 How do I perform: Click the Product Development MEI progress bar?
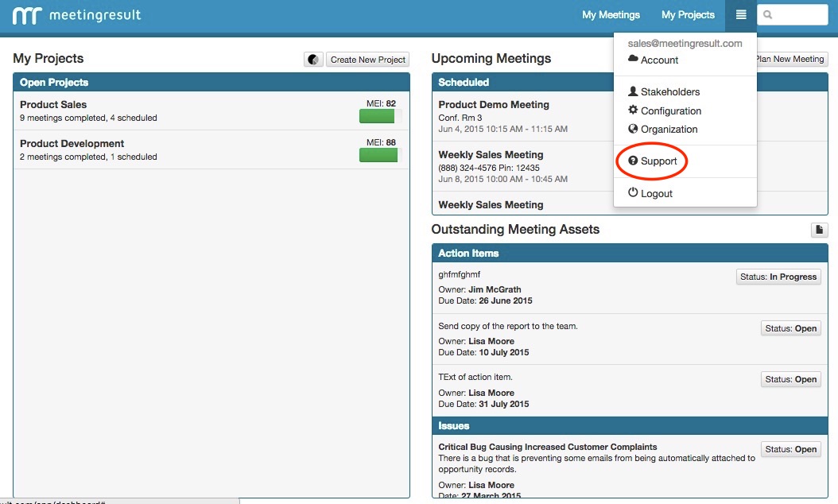pos(378,155)
